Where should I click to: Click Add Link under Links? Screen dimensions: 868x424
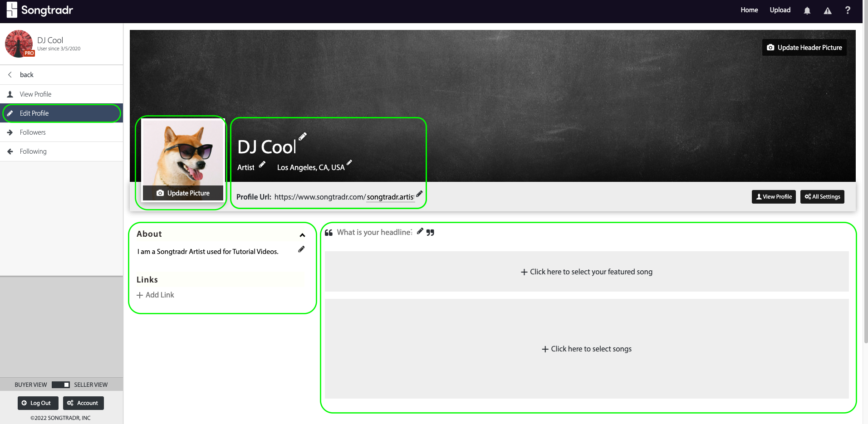(x=155, y=295)
